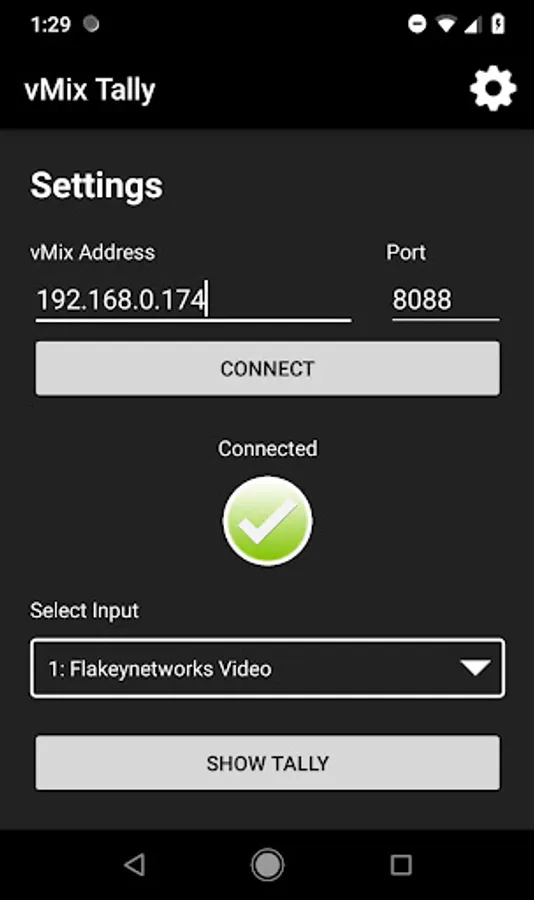Screen dimensions: 534x900
Task: Tap the recording dot beside the clock
Action: coord(91,24)
